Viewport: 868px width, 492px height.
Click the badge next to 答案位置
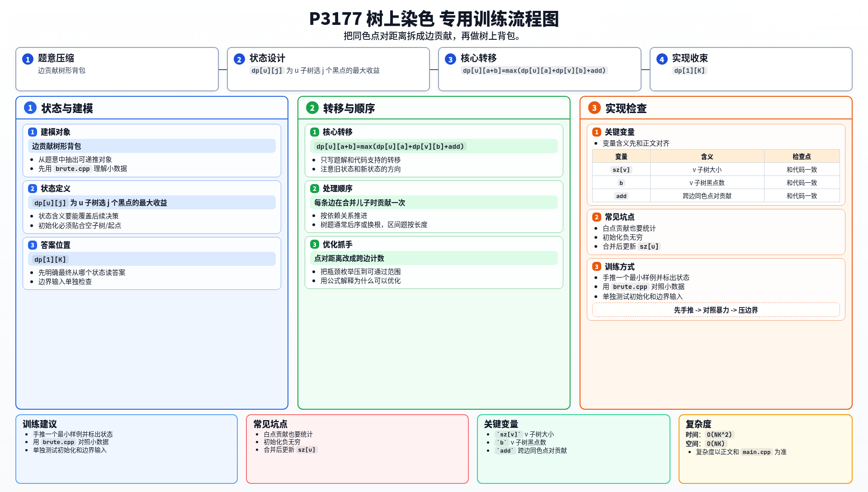coord(33,245)
